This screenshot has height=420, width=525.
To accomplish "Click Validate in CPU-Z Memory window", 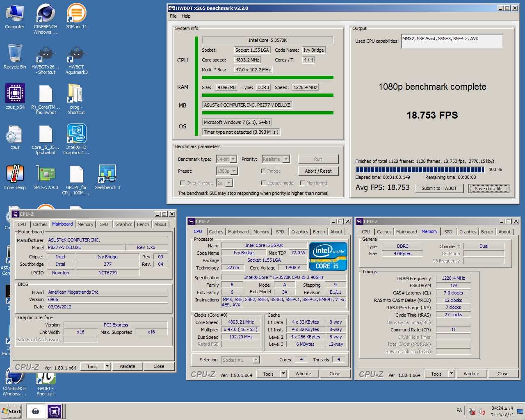I will [x=471, y=374].
